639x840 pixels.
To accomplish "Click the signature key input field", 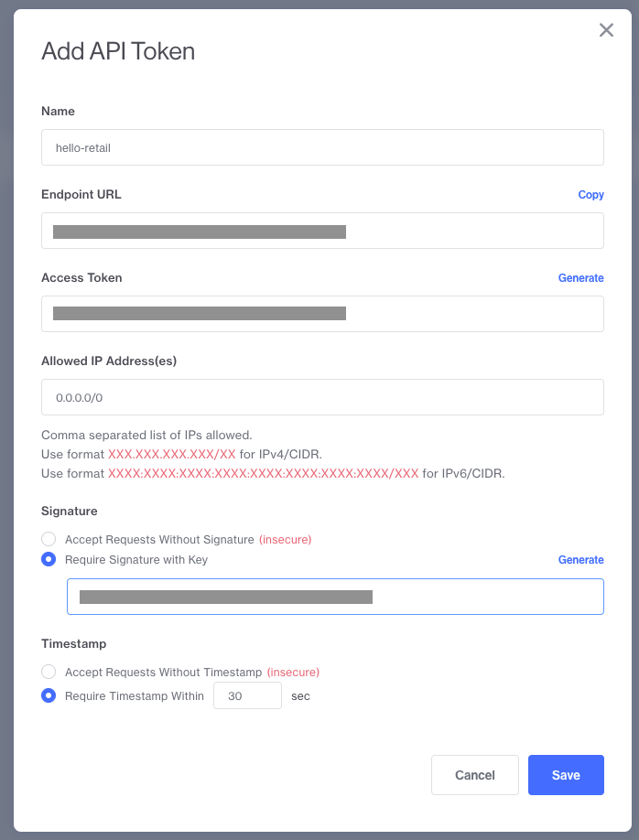I will pyautogui.click(x=335, y=597).
